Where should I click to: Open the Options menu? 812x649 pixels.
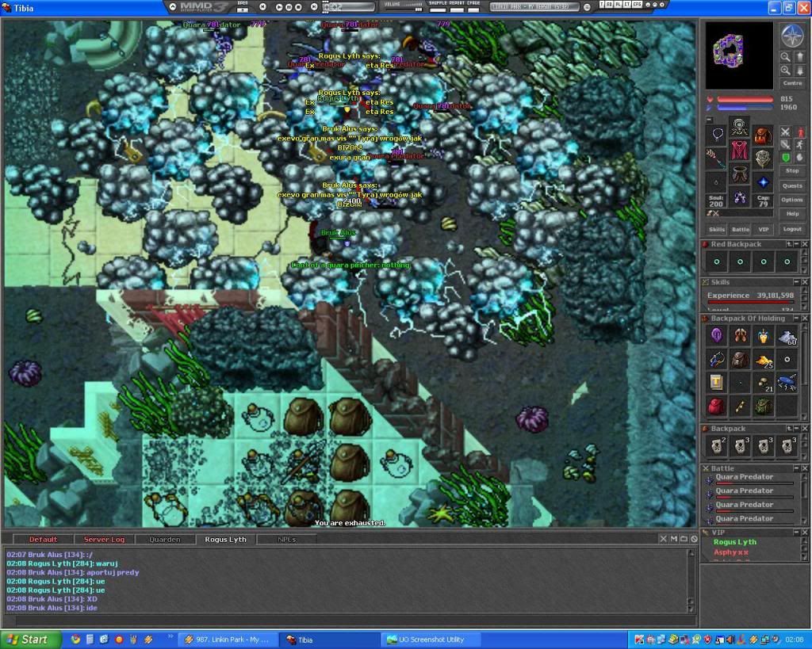792,199
